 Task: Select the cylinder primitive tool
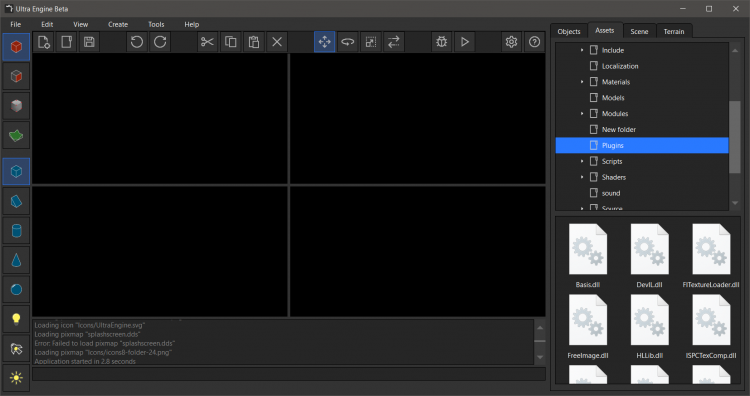coord(16,231)
